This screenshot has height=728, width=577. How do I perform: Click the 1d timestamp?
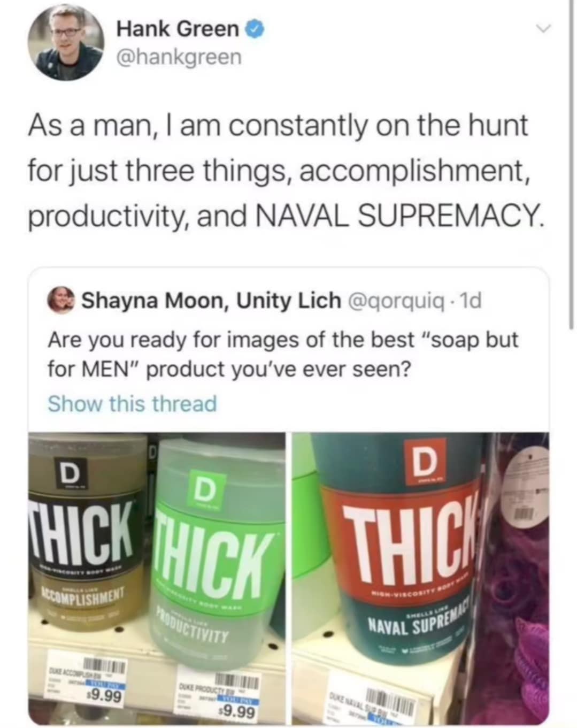473,300
